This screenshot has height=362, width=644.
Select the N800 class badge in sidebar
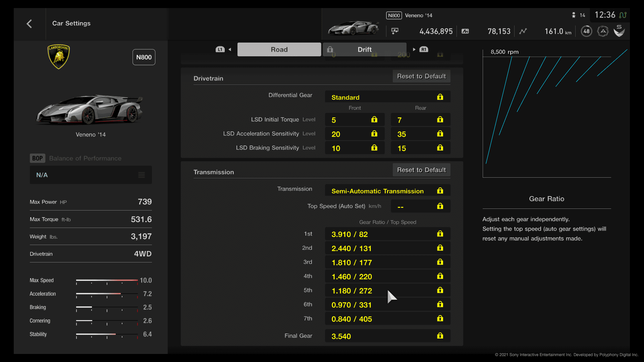(x=144, y=57)
